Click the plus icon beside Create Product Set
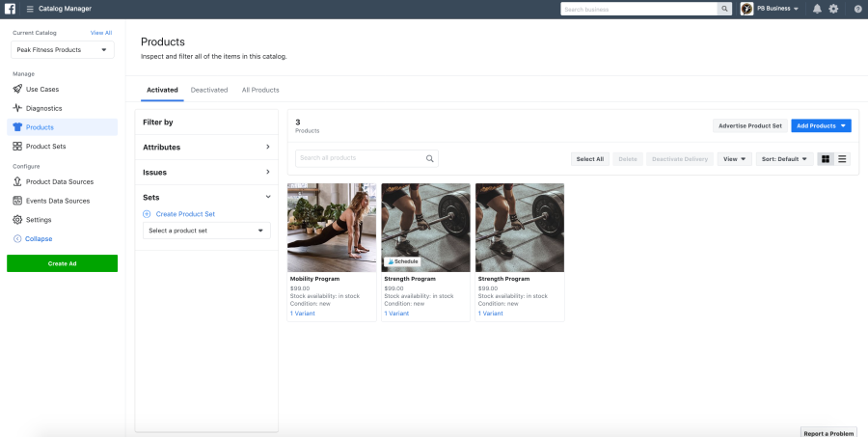 pyautogui.click(x=147, y=214)
